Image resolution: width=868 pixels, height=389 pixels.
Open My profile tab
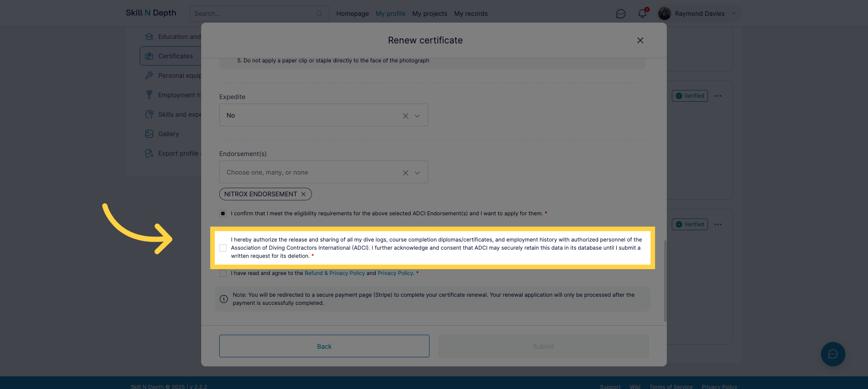[391, 14]
